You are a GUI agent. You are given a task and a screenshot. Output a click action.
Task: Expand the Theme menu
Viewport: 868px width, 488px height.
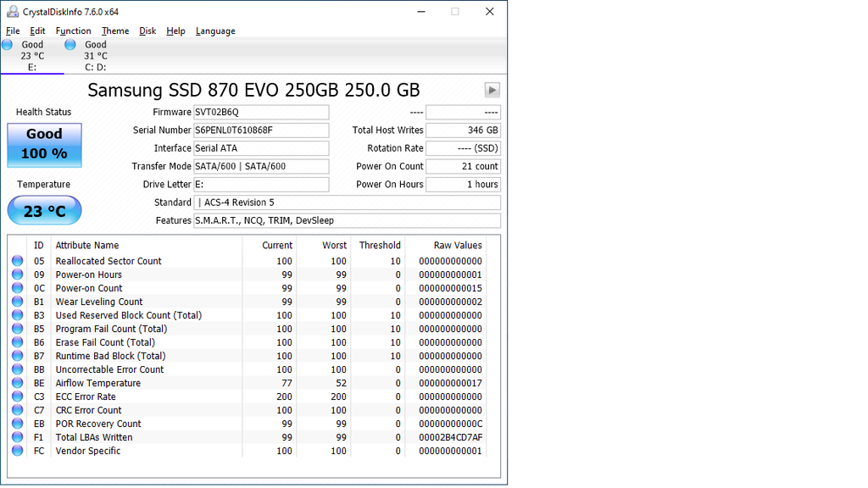tap(115, 31)
